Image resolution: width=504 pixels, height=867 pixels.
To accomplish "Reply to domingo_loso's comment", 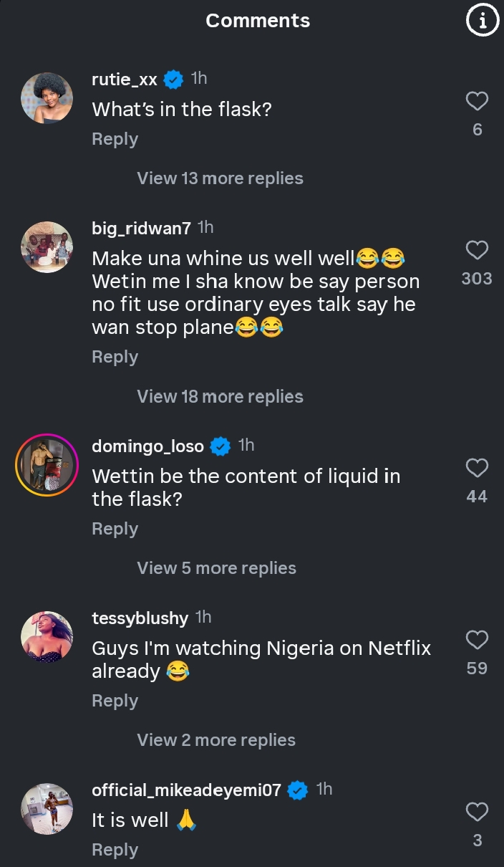I will pyautogui.click(x=115, y=529).
